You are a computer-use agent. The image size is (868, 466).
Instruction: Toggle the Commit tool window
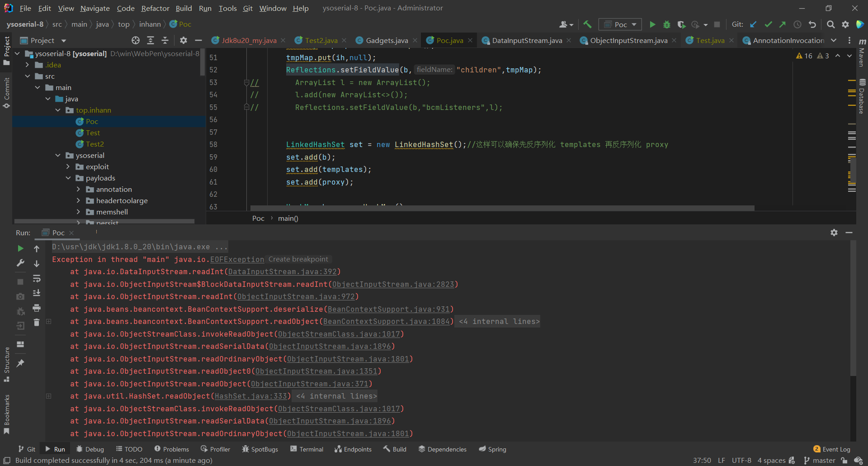(7, 93)
